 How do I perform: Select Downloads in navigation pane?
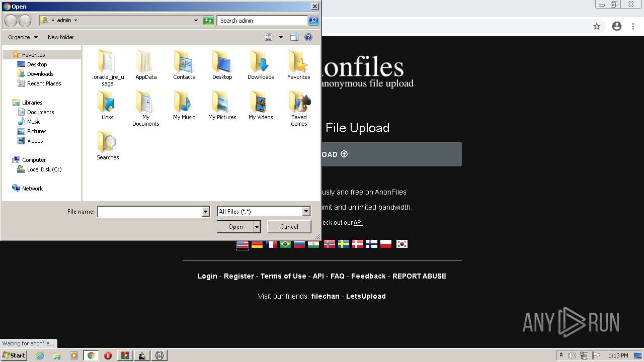coord(40,74)
